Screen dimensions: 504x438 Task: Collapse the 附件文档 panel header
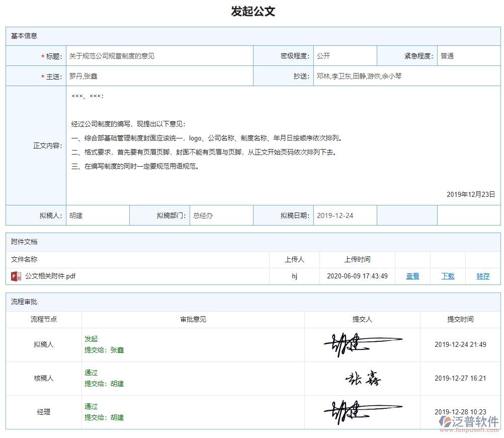pos(21,242)
